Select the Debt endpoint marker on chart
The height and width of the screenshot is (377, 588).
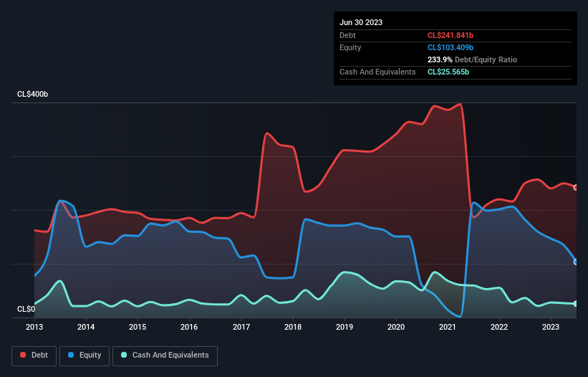tap(576, 188)
